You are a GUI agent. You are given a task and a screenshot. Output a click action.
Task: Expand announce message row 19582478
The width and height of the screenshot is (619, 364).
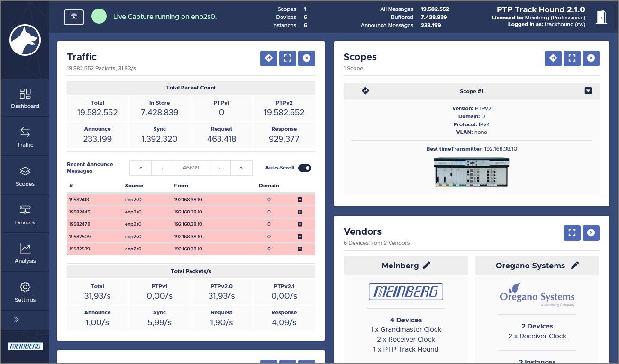[x=300, y=224]
